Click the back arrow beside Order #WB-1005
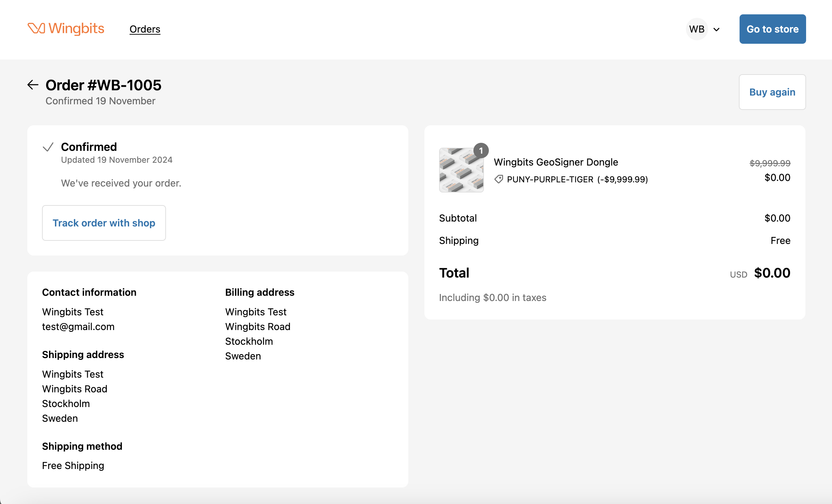Viewport: 832px width, 504px height. click(33, 85)
